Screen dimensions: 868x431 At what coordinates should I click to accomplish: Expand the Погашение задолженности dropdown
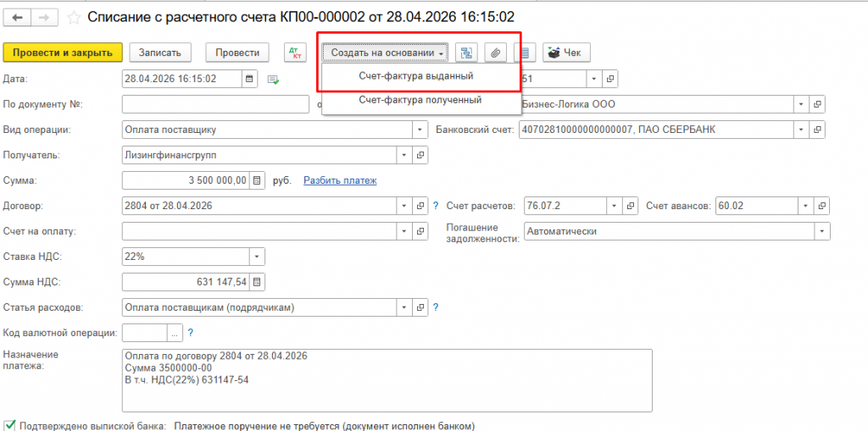click(x=822, y=231)
